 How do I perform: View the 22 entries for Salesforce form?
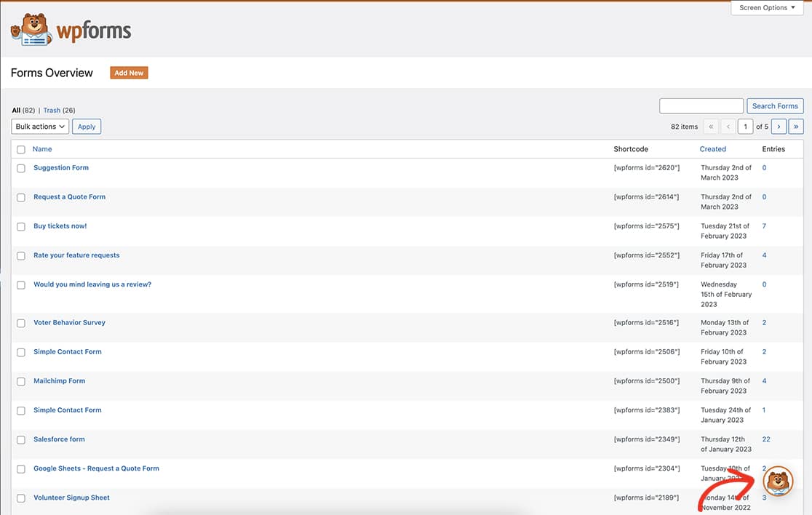tap(766, 439)
